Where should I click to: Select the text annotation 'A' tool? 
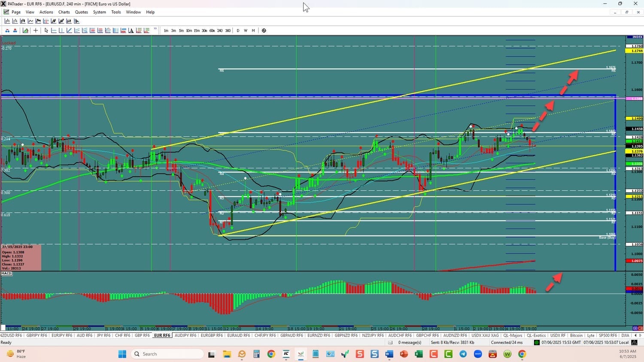click(131, 30)
